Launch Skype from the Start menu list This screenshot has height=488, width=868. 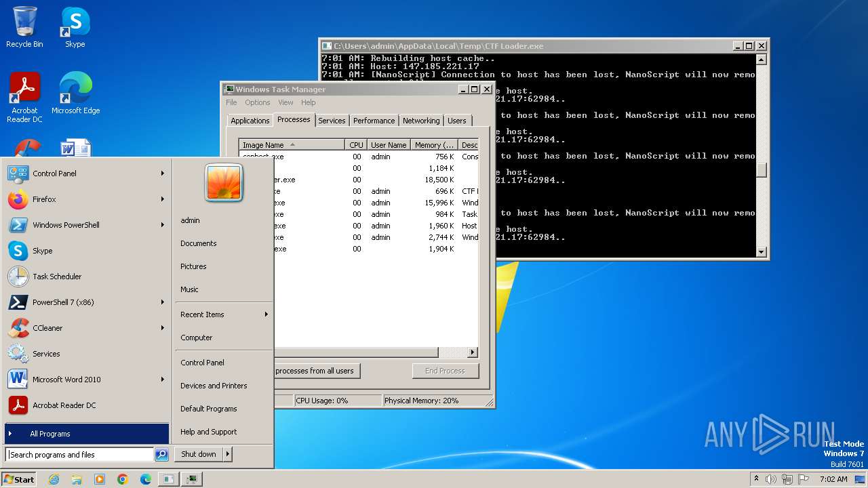click(86, 251)
